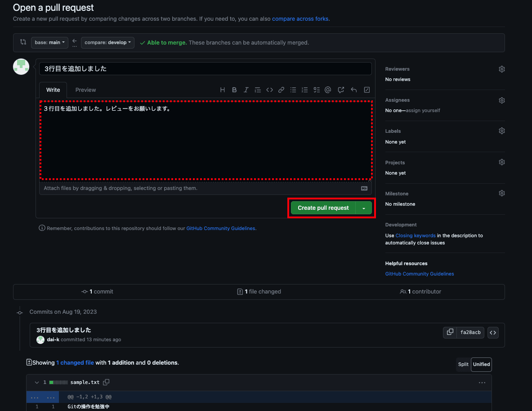Screen dimensions: 532x411
Task: Insert code formatting with the brackets icon
Action: [x=269, y=90]
